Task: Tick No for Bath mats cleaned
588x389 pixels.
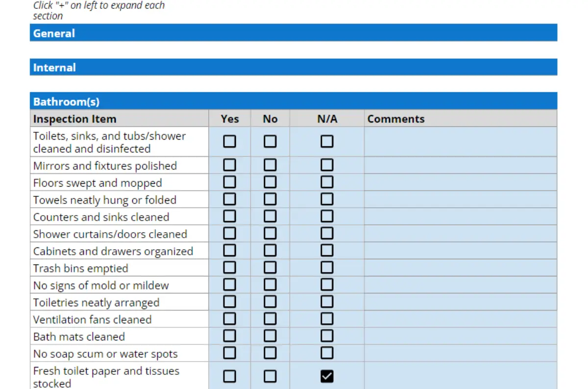Action: (270, 336)
